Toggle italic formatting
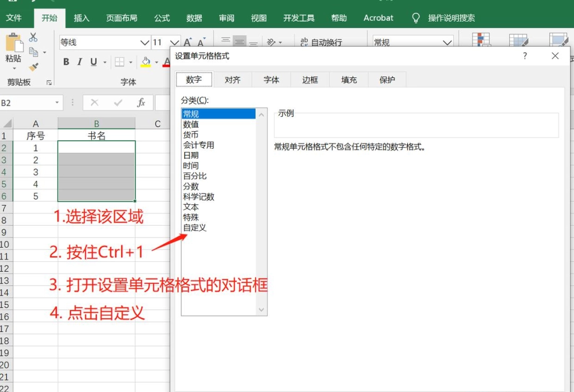The width and height of the screenshot is (574, 392). point(79,62)
